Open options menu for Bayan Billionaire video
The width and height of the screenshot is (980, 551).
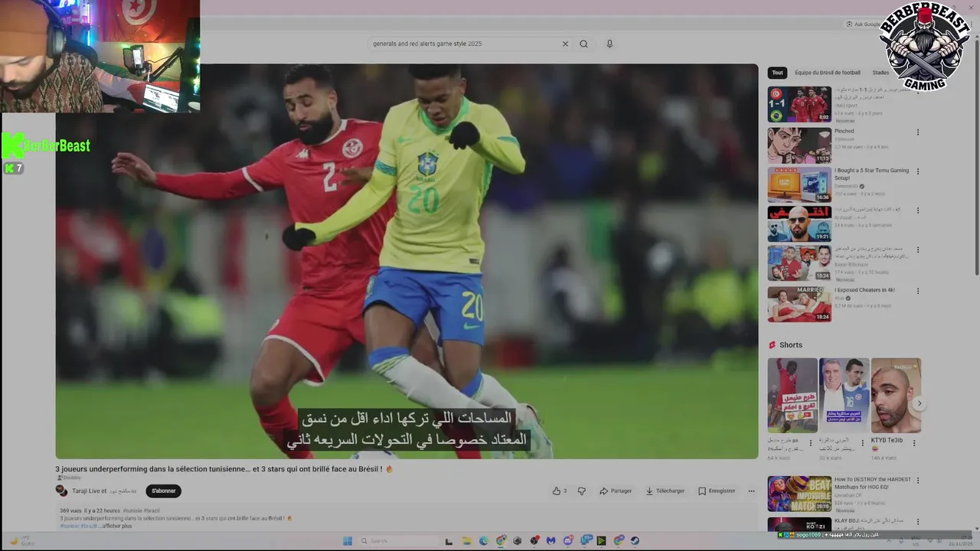918,250
